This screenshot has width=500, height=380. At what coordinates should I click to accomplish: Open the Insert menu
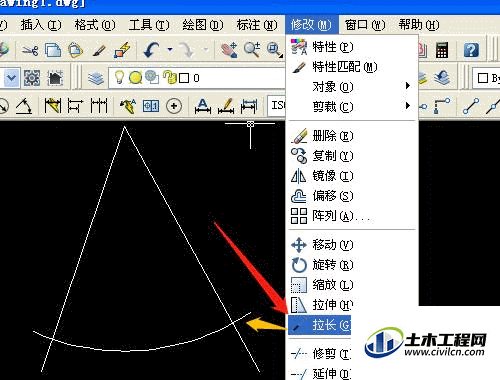[x=41, y=25]
